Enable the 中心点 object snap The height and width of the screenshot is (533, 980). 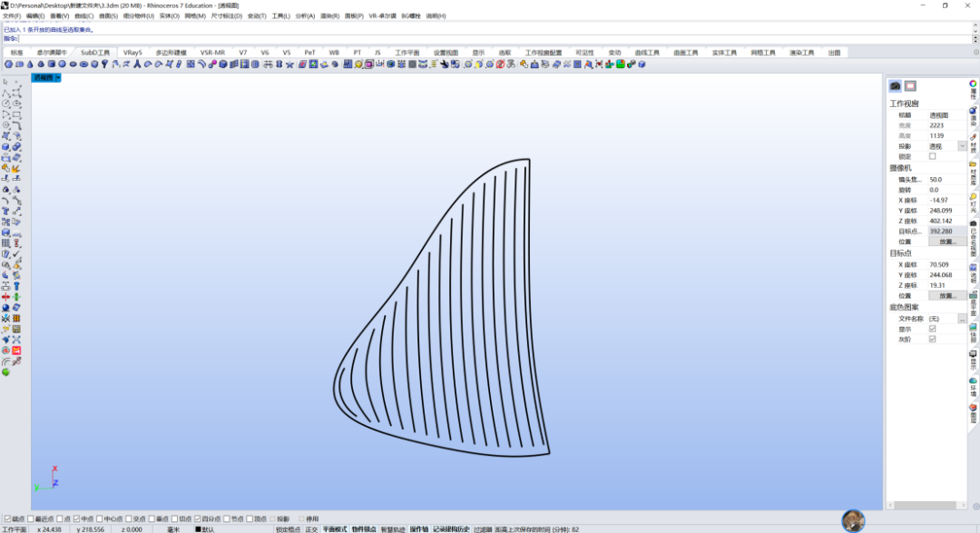(x=100, y=518)
